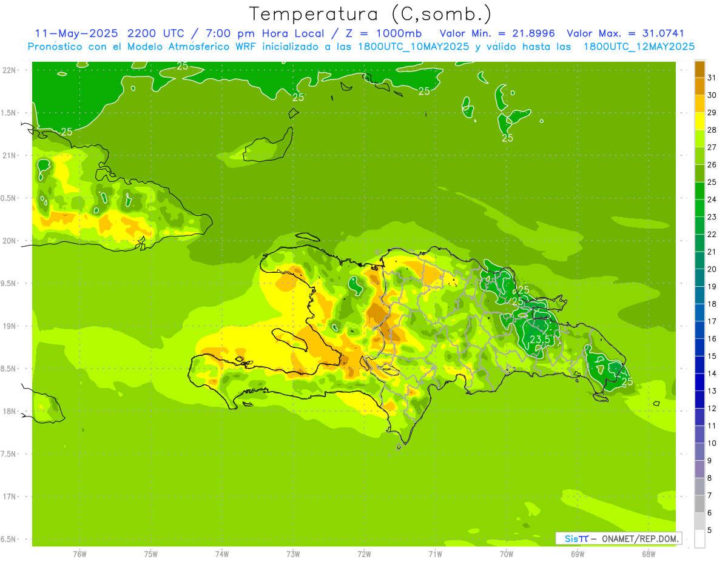
Task: Click the white colorbar swatch below 5
Action: click(x=699, y=538)
